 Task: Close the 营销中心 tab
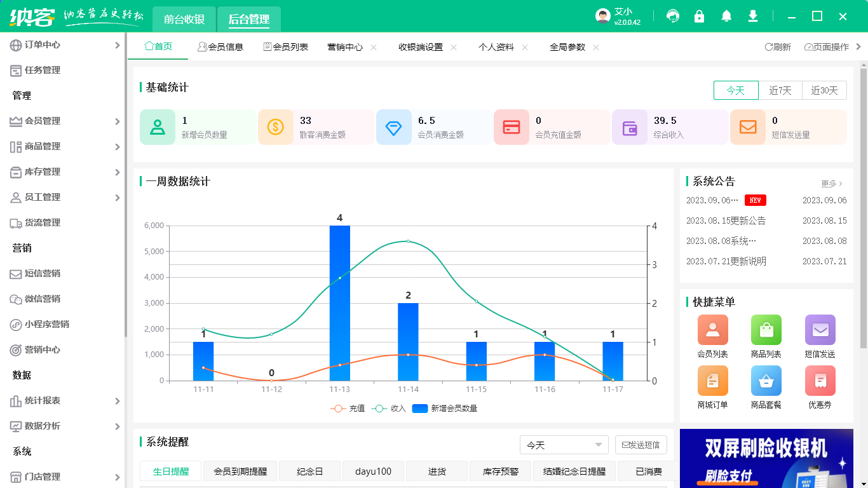tap(374, 48)
